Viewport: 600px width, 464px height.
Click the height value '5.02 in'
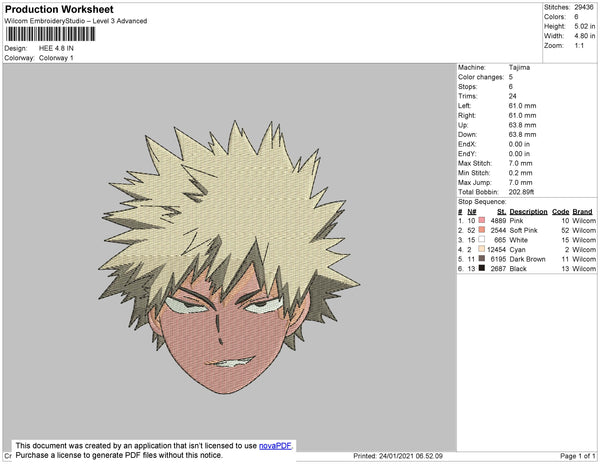pos(584,26)
